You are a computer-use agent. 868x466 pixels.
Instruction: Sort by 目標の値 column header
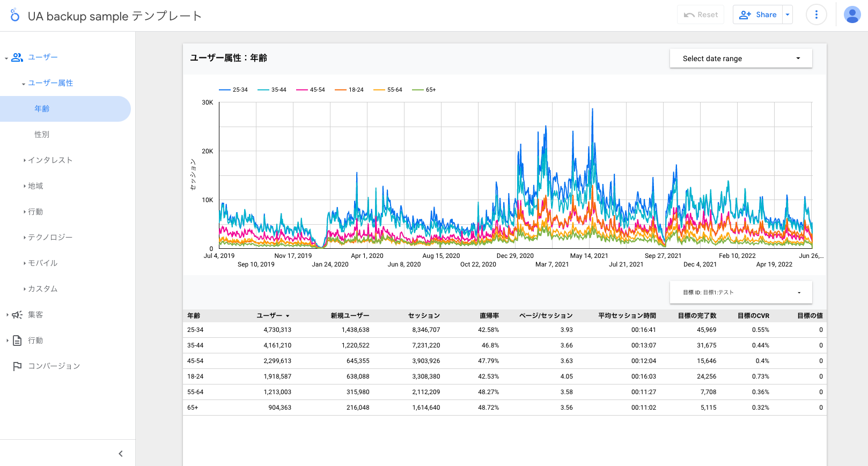pos(810,316)
